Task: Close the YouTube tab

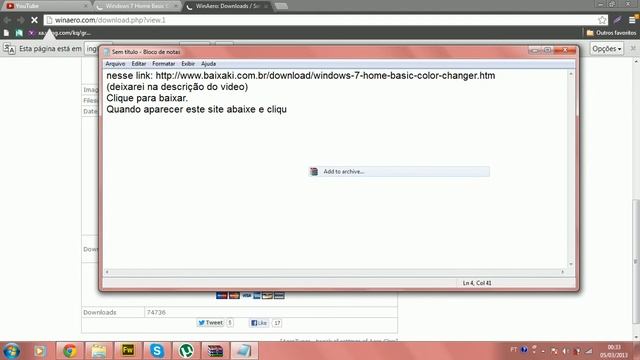Action: pyautogui.click(x=85, y=6)
